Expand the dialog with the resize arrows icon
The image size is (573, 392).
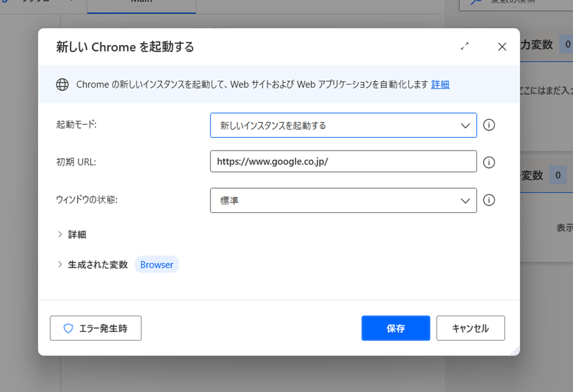(x=465, y=46)
